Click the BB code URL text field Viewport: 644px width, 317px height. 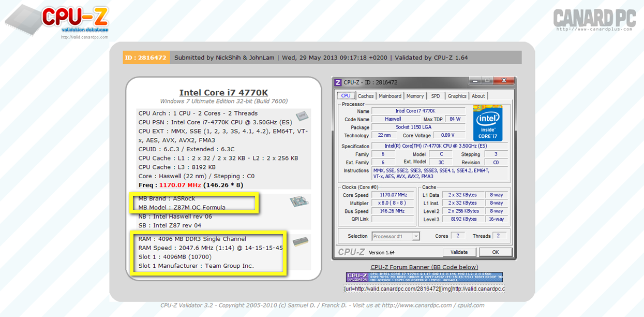[x=424, y=289]
